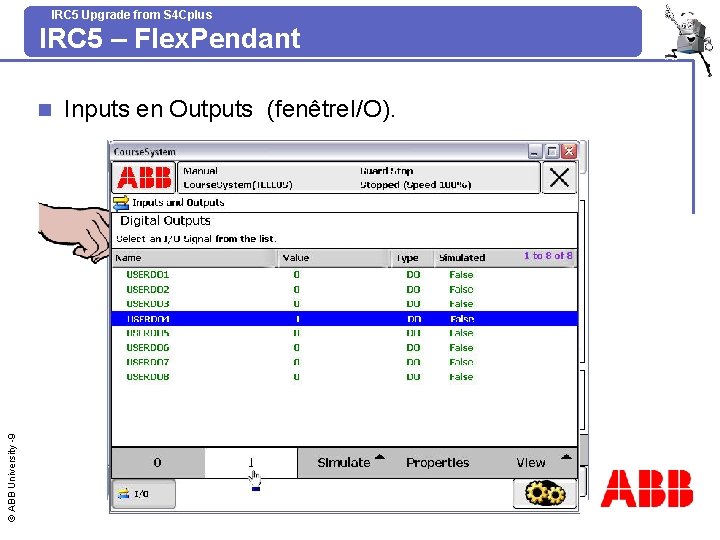Image resolution: width=720 pixels, height=540 pixels.
Task: Select signal USERDO3 row
Action: [x=344, y=304]
